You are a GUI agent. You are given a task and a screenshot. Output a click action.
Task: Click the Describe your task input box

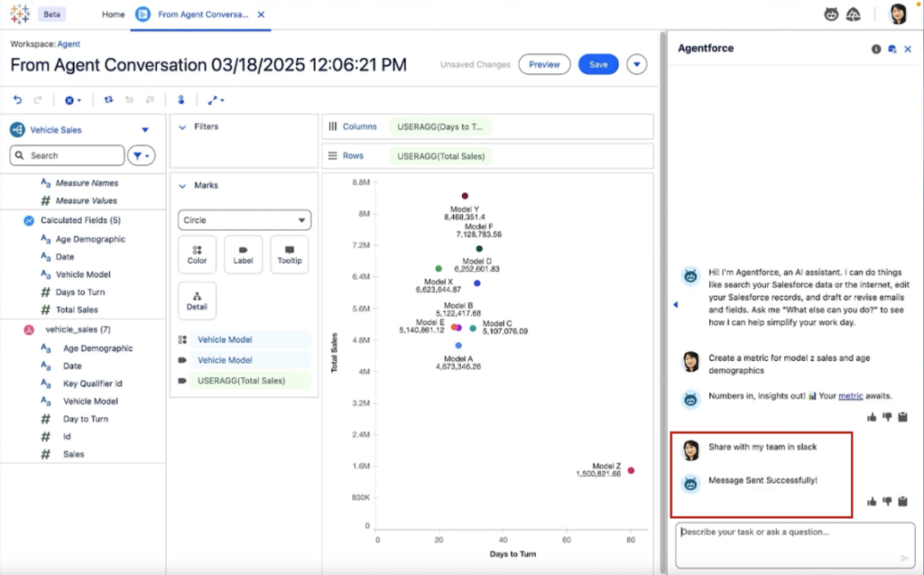click(x=795, y=545)
